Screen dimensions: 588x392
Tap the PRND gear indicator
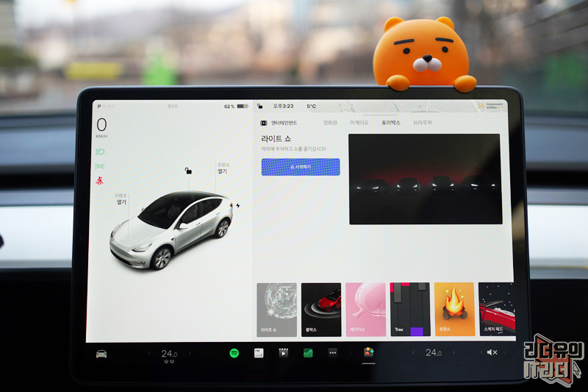[107, 107]
